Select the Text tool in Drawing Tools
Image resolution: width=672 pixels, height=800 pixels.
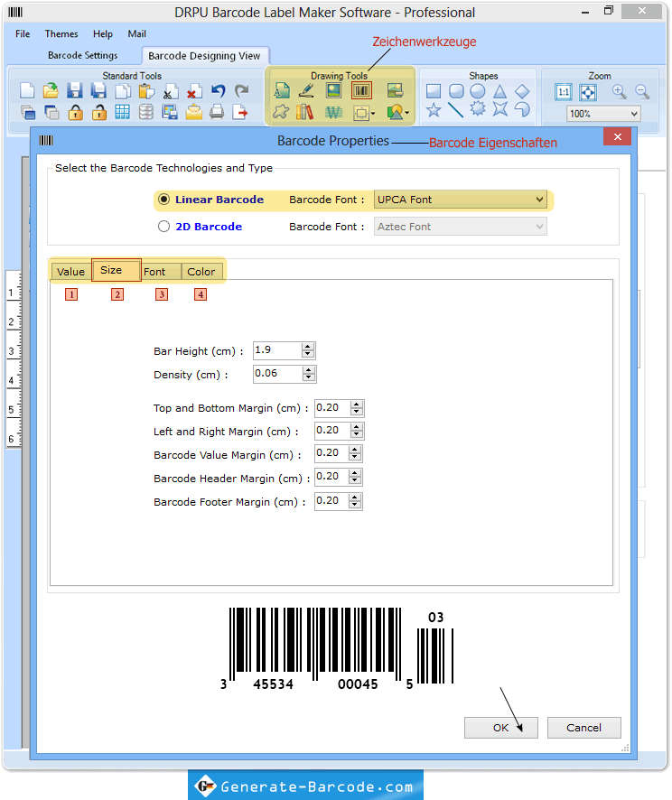coord(282,91)
